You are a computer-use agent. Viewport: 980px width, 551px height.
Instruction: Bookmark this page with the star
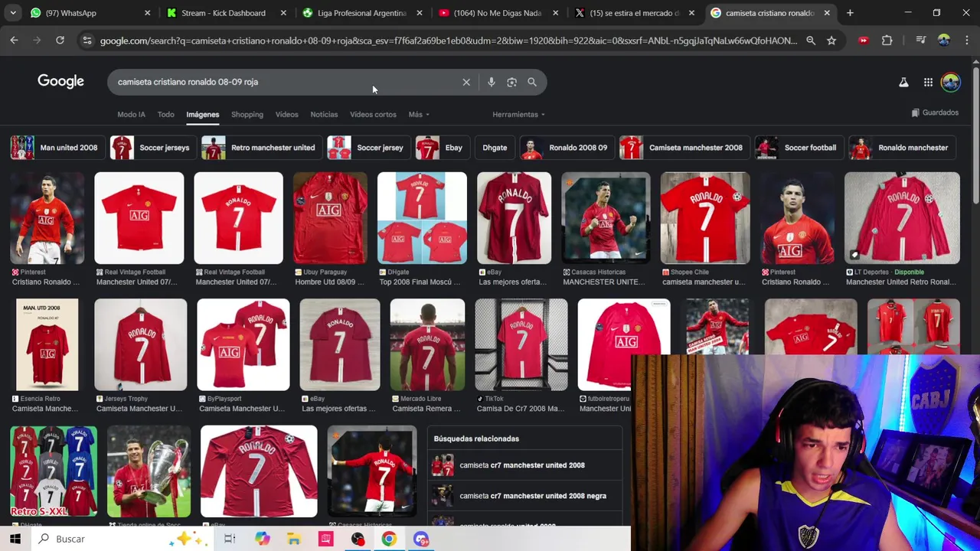(831, 41)
